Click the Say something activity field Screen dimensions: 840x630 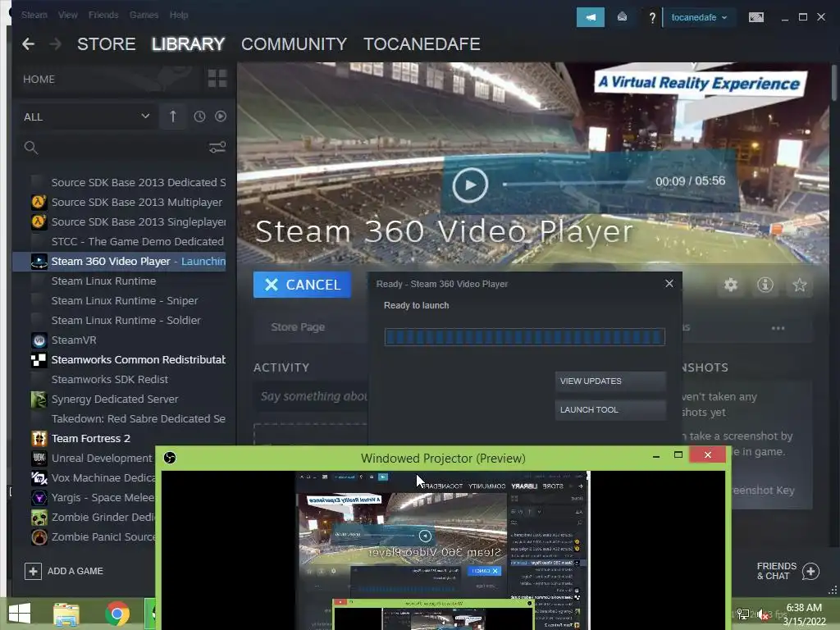click(x=312, y=396)
